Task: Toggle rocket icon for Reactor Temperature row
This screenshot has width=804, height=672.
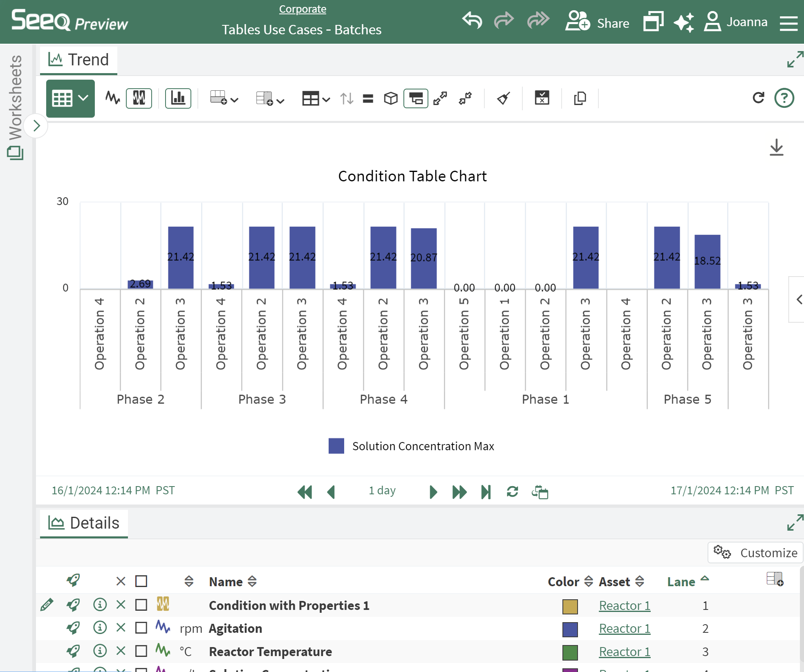Action: [x=73, y=651]
